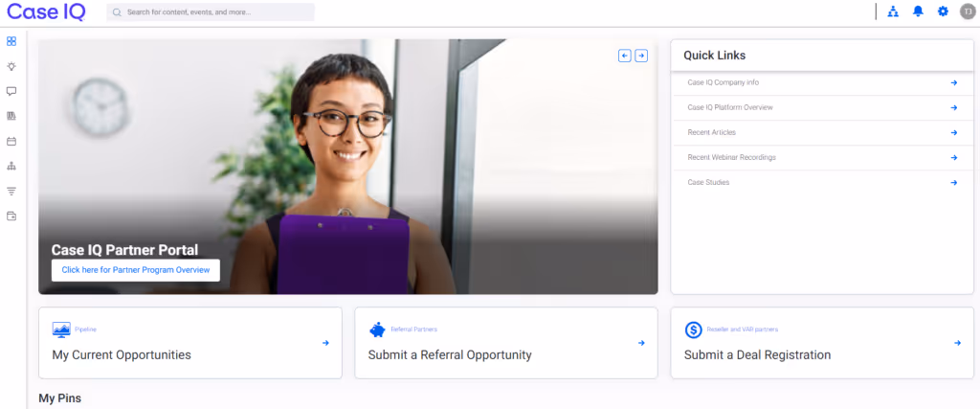Click the Referral Partners piggy bank icon
The height and width of the screenshot is (409, 980).
point(377,329)
